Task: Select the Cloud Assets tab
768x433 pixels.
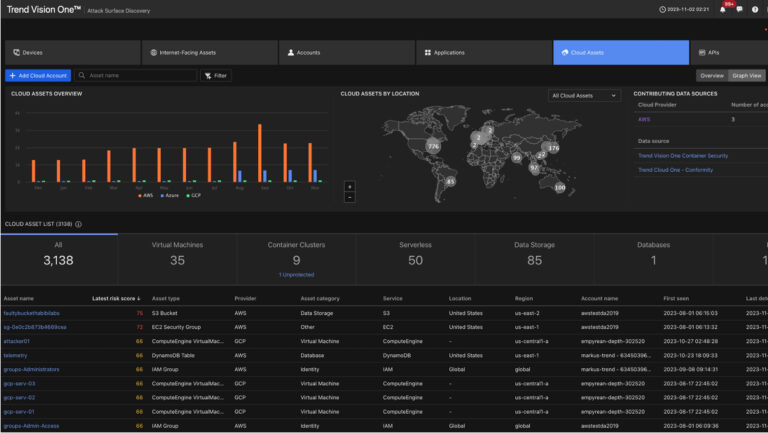Action: pos(621,52)
